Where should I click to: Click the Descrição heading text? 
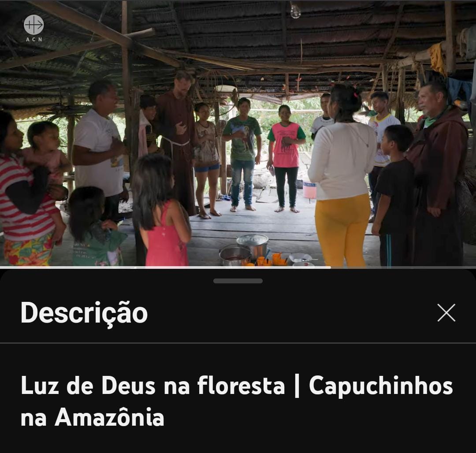(x=84, y=312)
